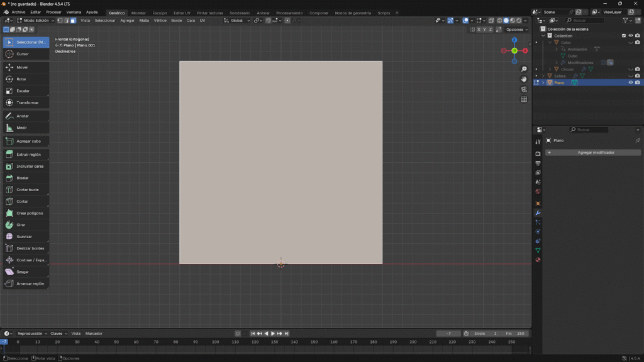Switch to face select mode

[73, 21]
